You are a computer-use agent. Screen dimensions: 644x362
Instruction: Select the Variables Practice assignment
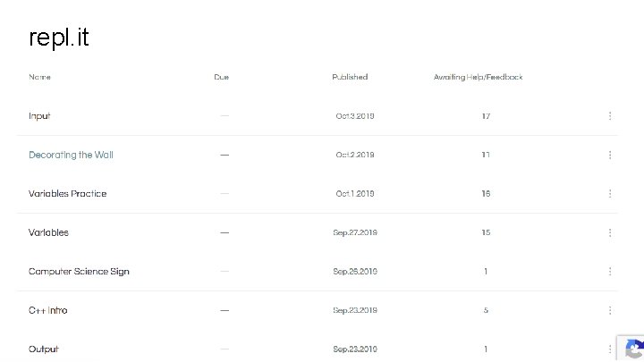pos(67,194)
